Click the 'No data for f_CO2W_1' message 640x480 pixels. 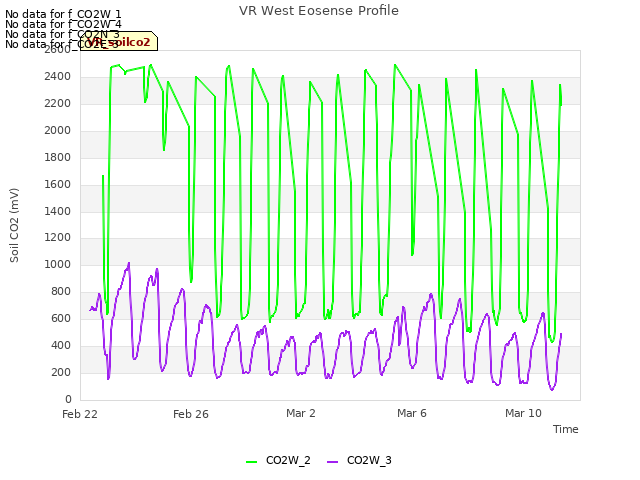[63, 14]
